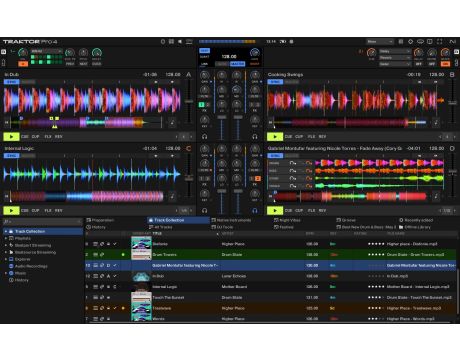Click the deck B letter icon
This screenshot has width=460, height=360.
452,74
